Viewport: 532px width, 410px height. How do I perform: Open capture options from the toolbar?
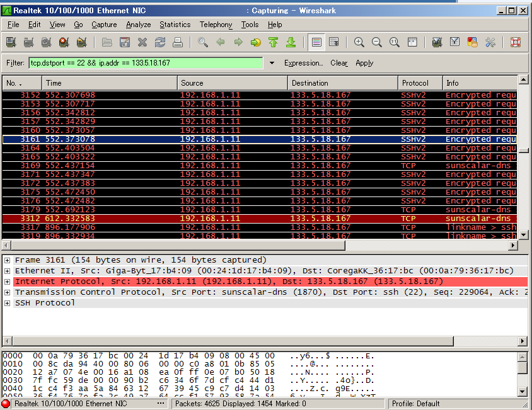[x=29, y=42]
